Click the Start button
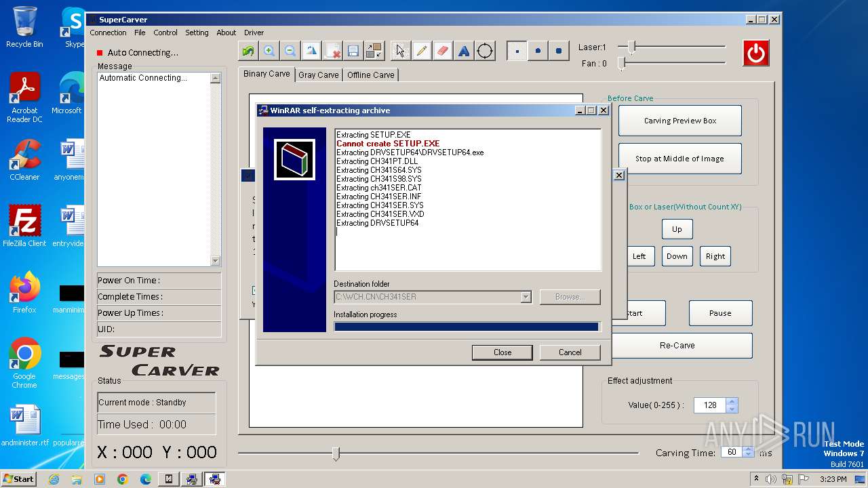This screenshot has height=488, width=868. coord(18,479)
